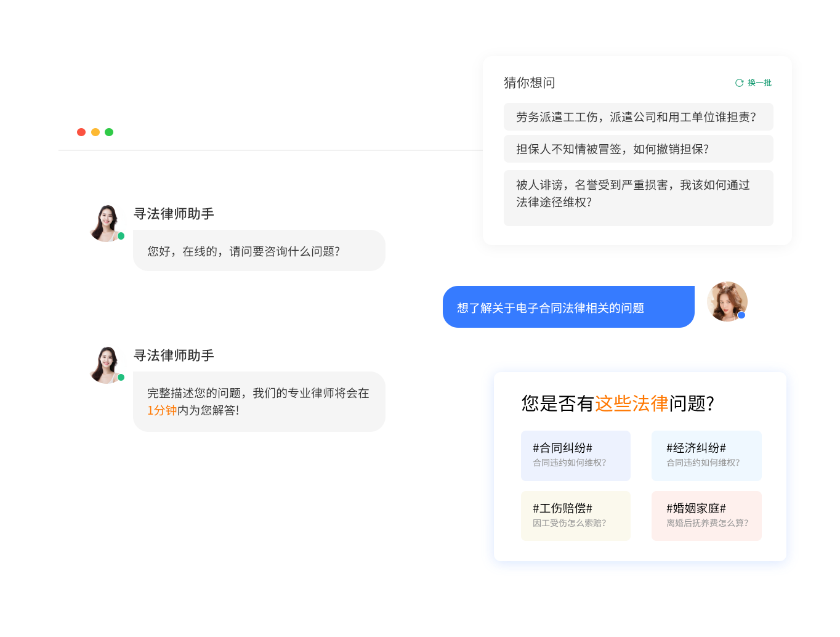Image resolution: width=840 pixels, height=637 pixels.
Task: Select the 劳务派遣工工伤 suggested question
Action: coord(639,117)
